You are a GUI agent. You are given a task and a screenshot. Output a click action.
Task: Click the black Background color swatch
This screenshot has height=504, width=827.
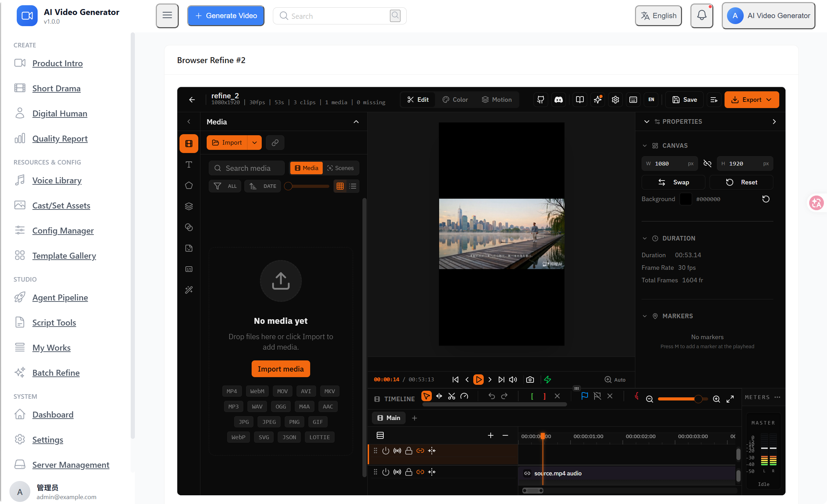(686, 199)
